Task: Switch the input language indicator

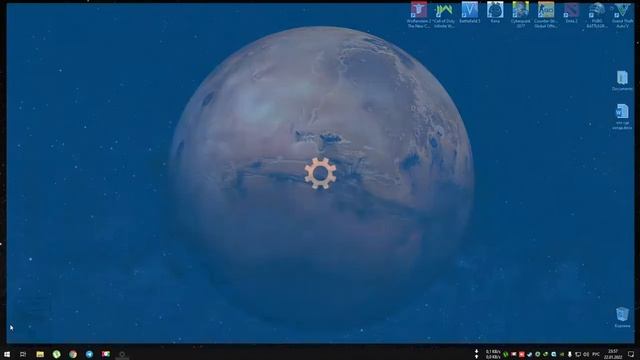Action: 596,354
